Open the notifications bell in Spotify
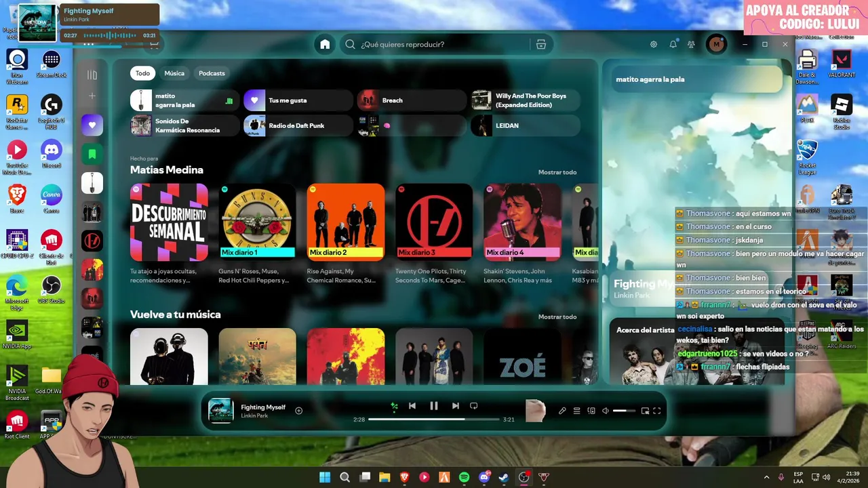 coord(673,44)
